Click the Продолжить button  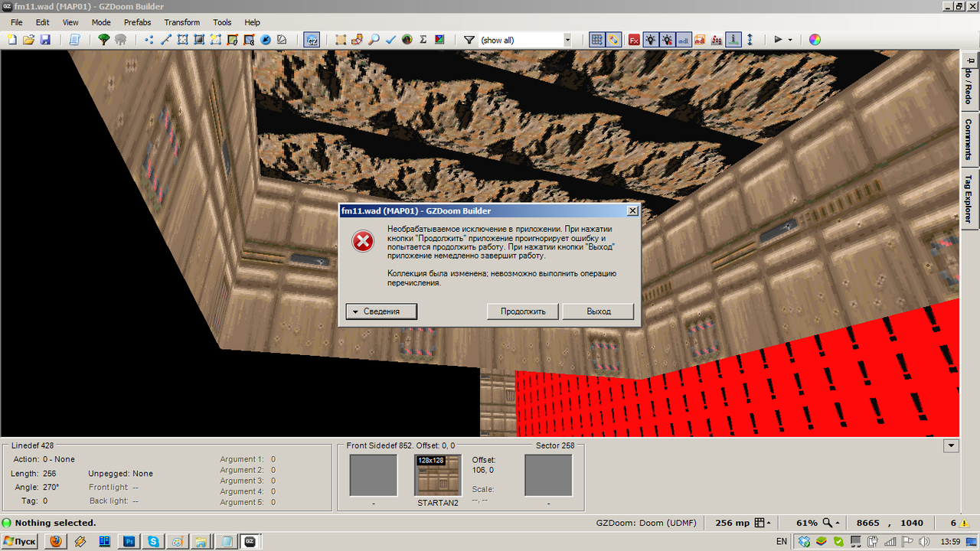tap(523, 311)
